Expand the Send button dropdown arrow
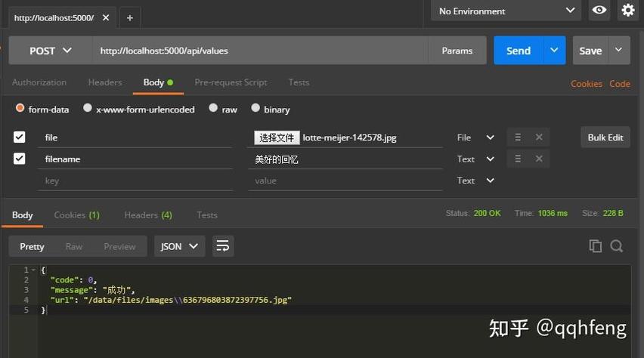The width and height of the screenshot is (644, 358). (x=555, y=50)
